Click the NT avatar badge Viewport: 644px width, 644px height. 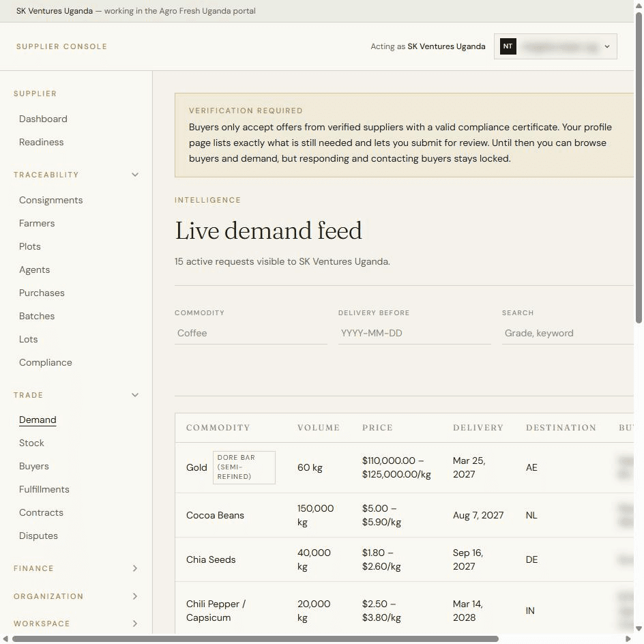tap(508, 46)
